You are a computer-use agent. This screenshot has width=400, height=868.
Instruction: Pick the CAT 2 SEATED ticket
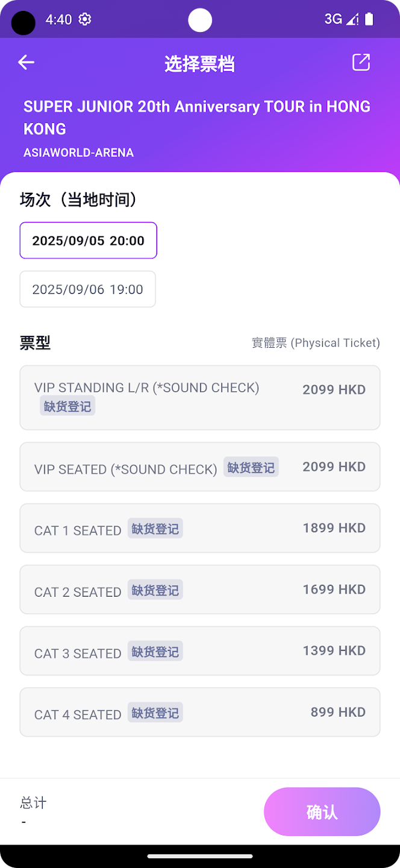(200, 590)
